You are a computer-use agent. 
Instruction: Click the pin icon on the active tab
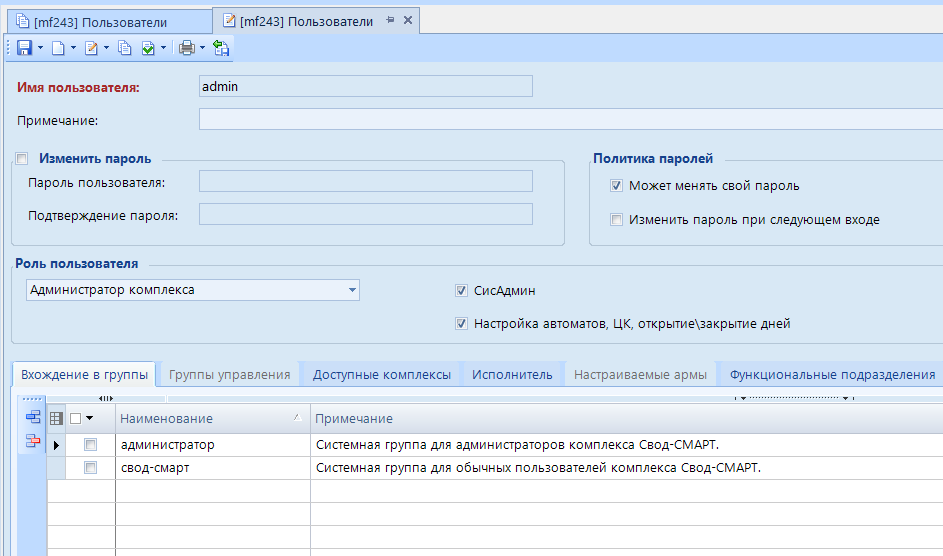click(x=390, y=20)
